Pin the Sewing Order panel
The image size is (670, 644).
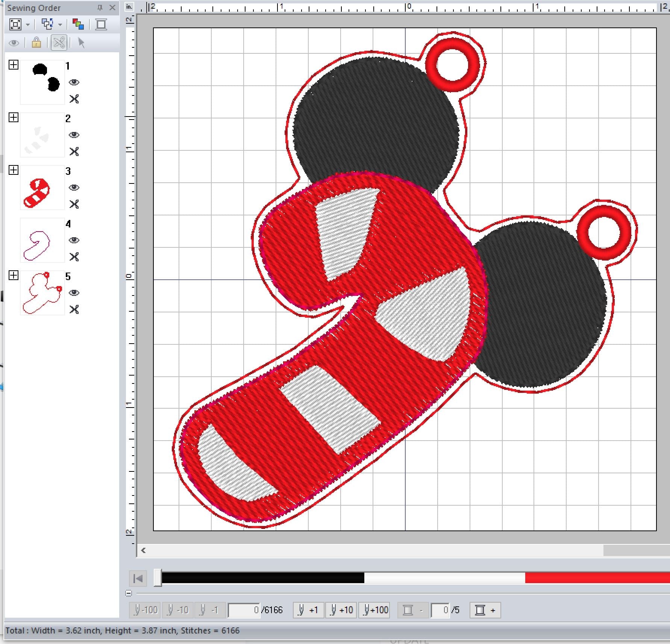[100, 8]
